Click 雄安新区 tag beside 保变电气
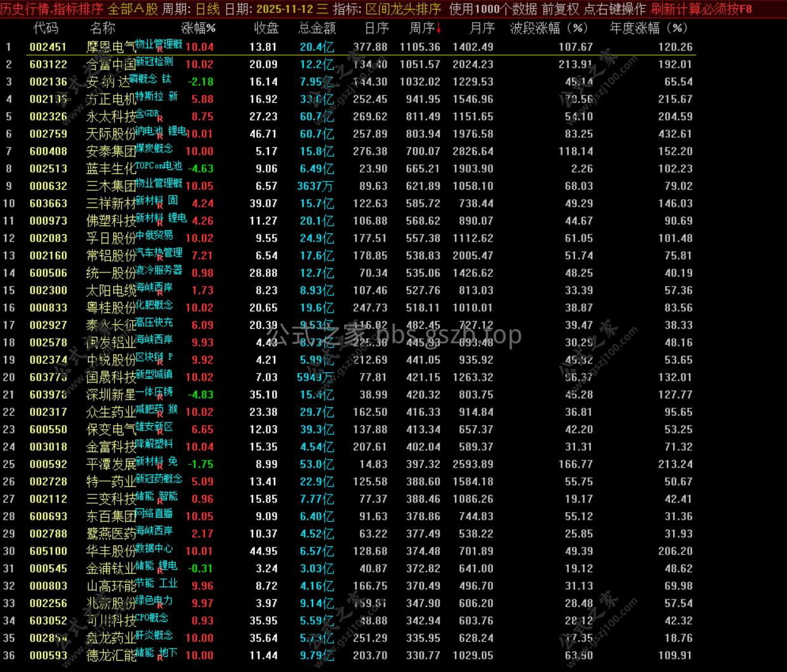The height and width of the screenshot is (672, 787). [154, 426]
